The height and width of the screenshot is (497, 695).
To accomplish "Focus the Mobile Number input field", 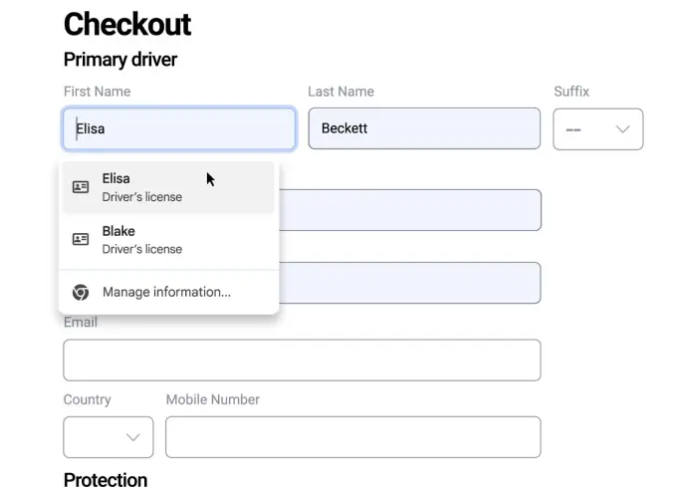I will [352, 437].
